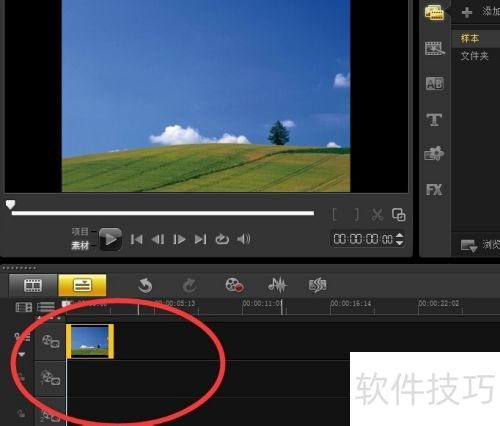This screenshot has height=426, width=500.
Task: Decrease timecode with the down arrow
Action: point(399,243)
